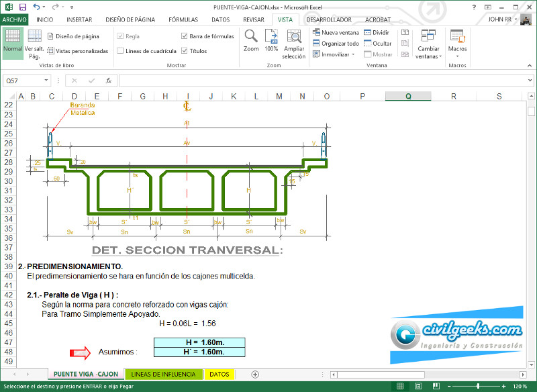The height and width of the screenshot is (392, 537).
Task: Switch to LINEAS DE INFLUENCIA sheet tab
Action: point(164,374)
